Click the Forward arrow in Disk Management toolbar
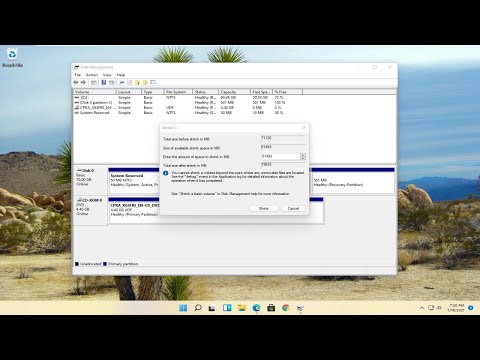Screen dimensions: 480x360 click(x=83, y=82)
